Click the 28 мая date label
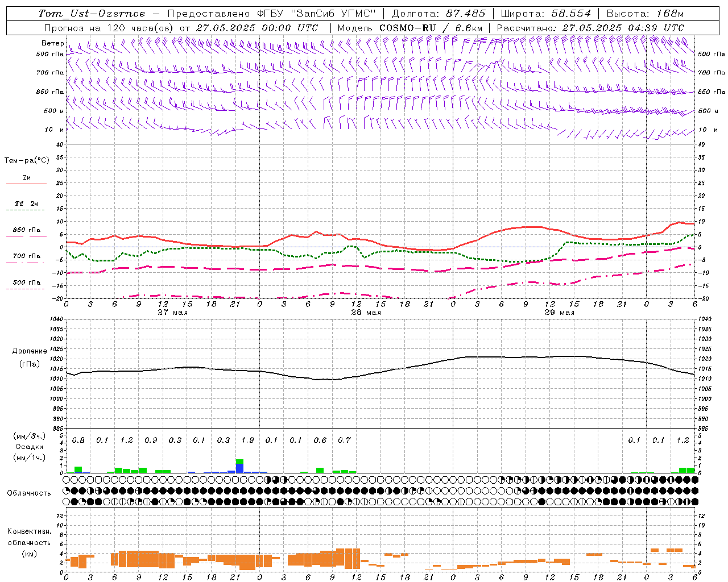 (x=366, y=313)
